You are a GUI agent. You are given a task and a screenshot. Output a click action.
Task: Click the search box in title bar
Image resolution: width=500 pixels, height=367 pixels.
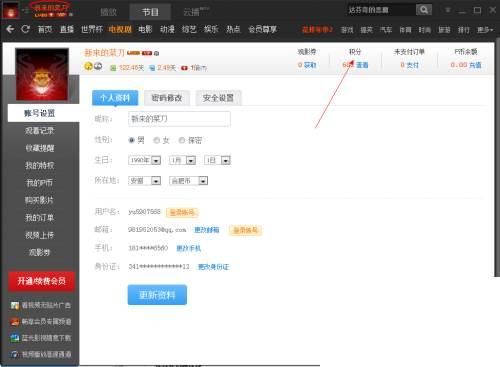click(x=381, y=10)
